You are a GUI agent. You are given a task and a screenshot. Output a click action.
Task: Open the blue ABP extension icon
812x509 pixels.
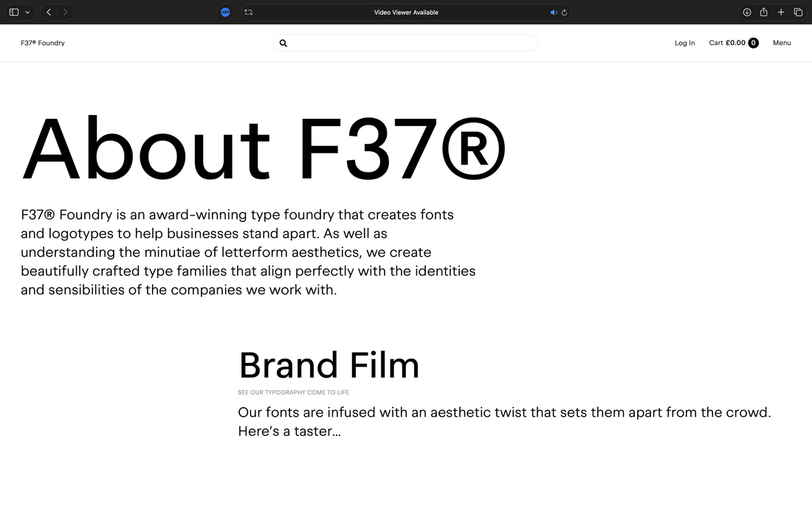(x=225, y=12)
